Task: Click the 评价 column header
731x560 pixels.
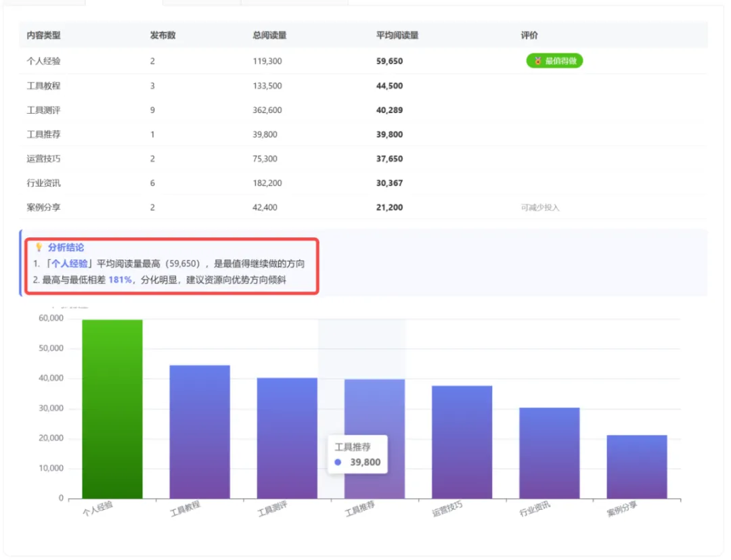Action: click(x=529, y=35)
